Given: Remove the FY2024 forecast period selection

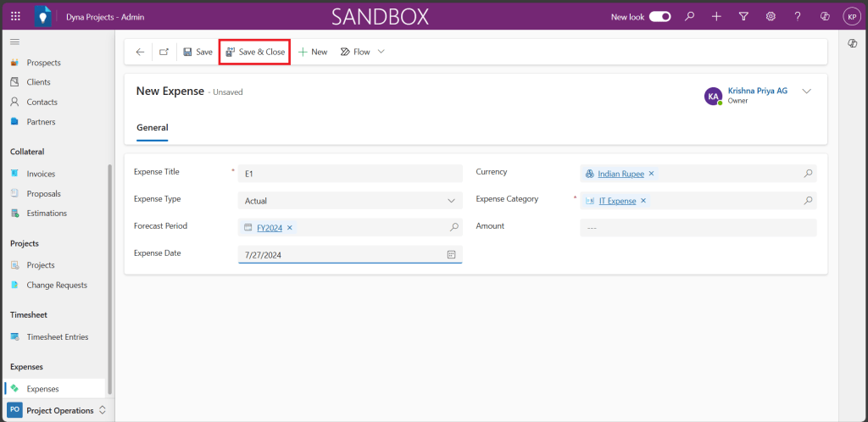Looking at the screenshot, I should point(290,227).
